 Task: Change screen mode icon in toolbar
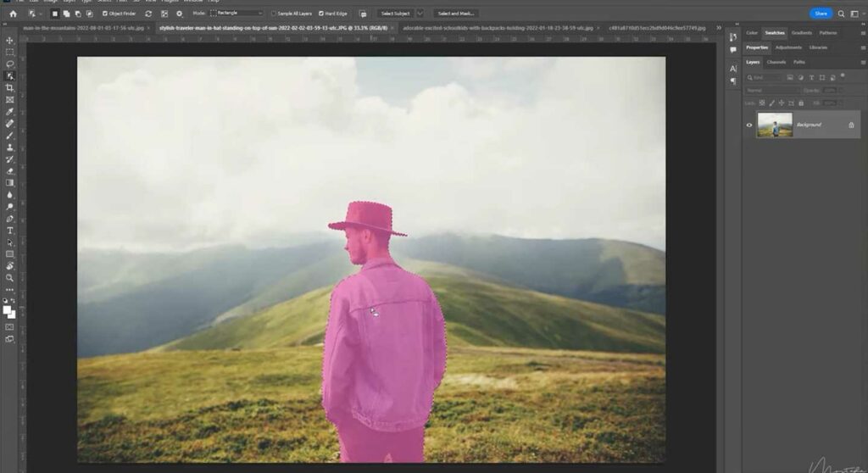9,339
